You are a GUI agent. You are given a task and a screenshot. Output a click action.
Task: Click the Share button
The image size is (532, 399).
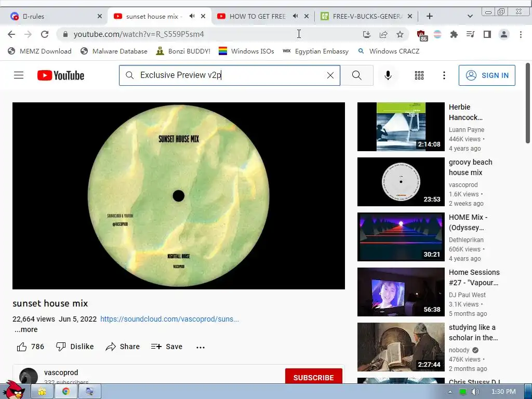coord(123,347)
